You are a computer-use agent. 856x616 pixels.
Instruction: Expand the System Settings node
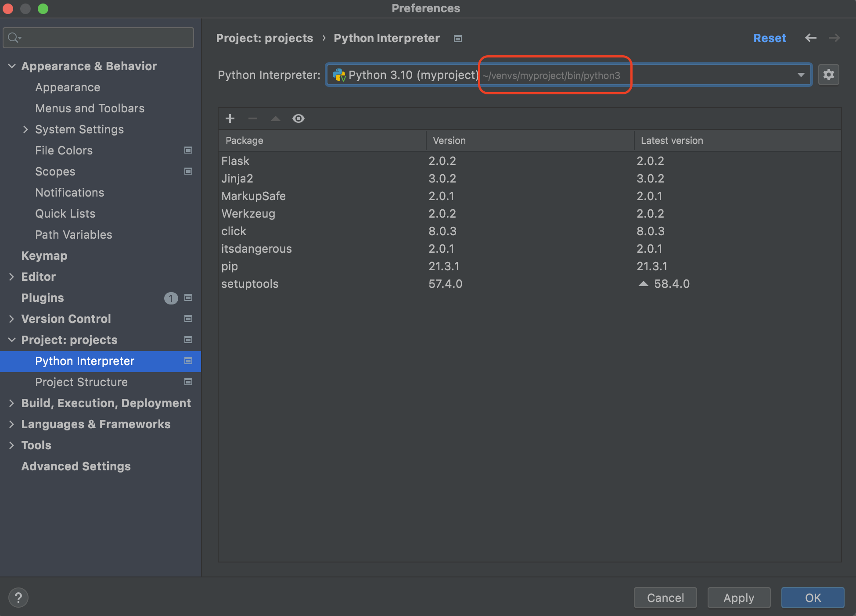25,129
